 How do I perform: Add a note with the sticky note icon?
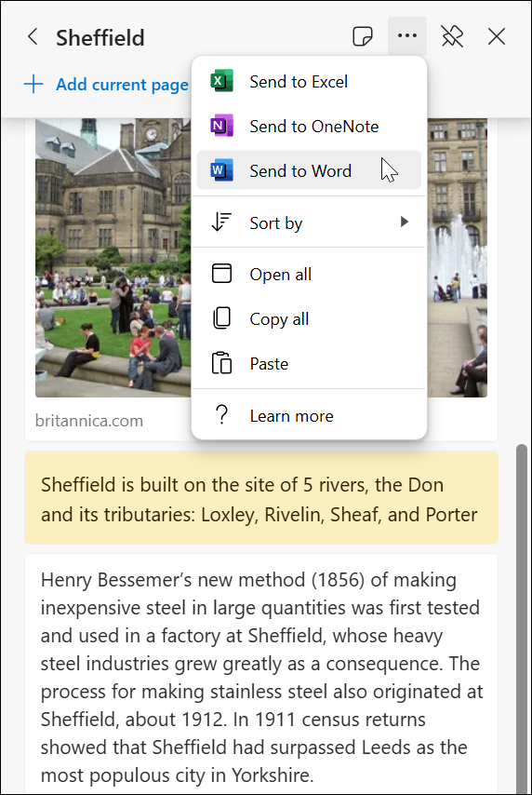(363, 36)
